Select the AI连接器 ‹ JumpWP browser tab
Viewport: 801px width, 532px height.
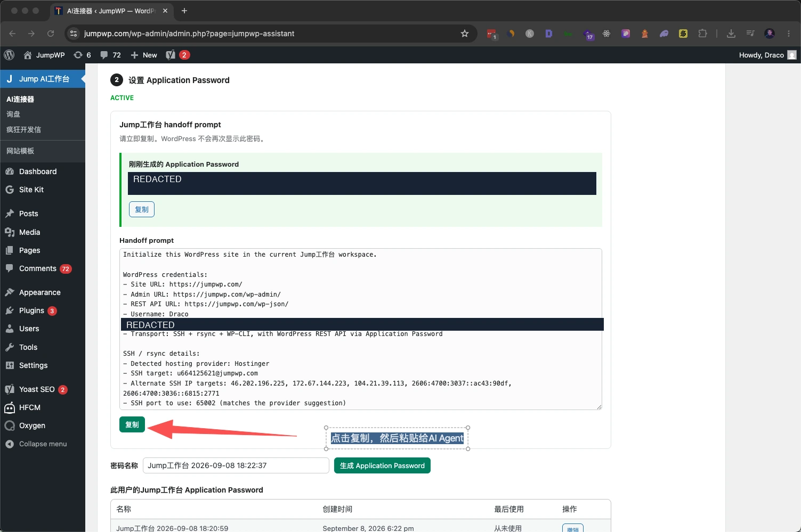(111, 11)
